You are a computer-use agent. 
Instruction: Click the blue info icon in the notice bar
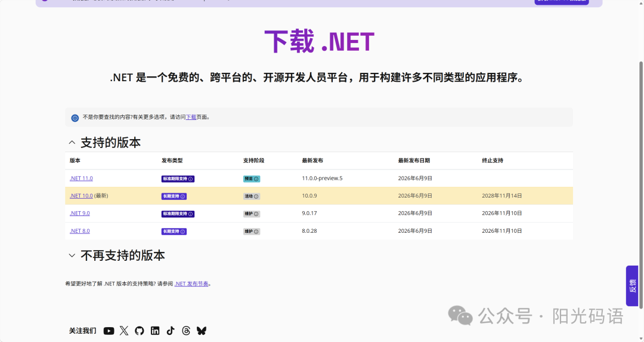[75, 118]
